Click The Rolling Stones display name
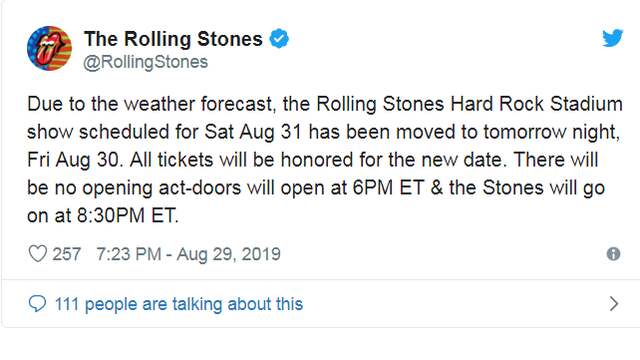 point(173,39)
